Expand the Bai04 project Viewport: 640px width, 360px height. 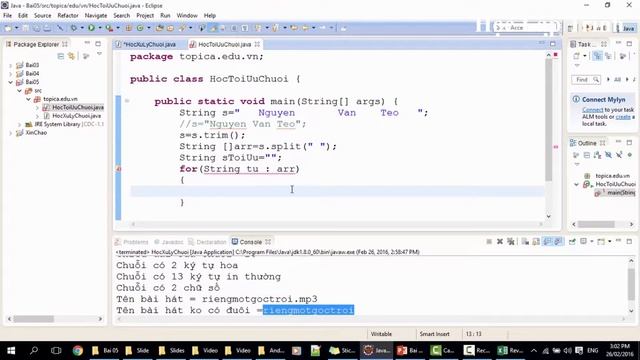[10, 74]
